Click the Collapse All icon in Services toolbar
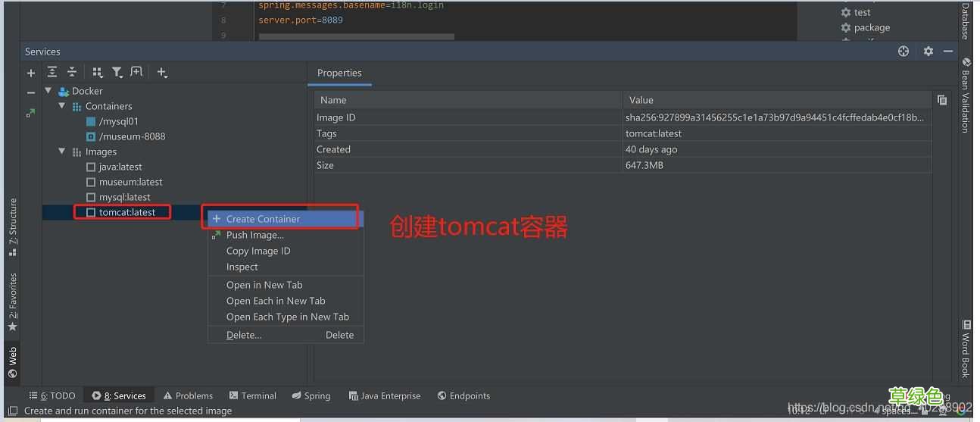980x422 pixels. 72,72
